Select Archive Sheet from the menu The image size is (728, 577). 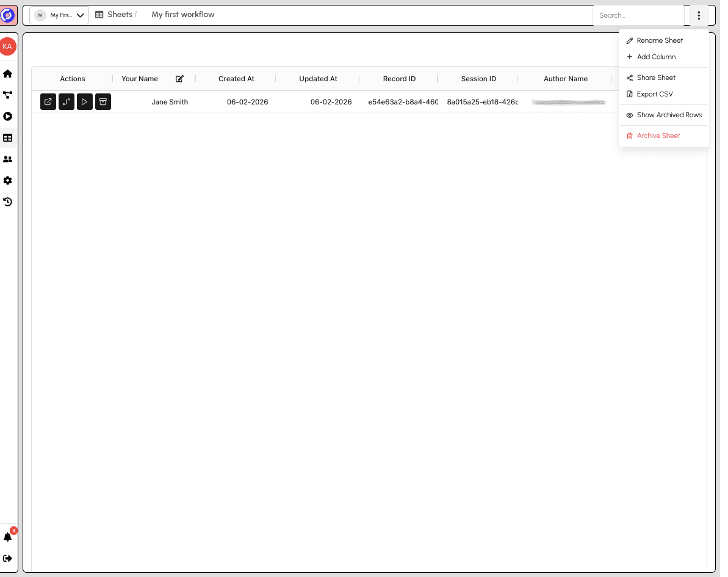[658, 136]
